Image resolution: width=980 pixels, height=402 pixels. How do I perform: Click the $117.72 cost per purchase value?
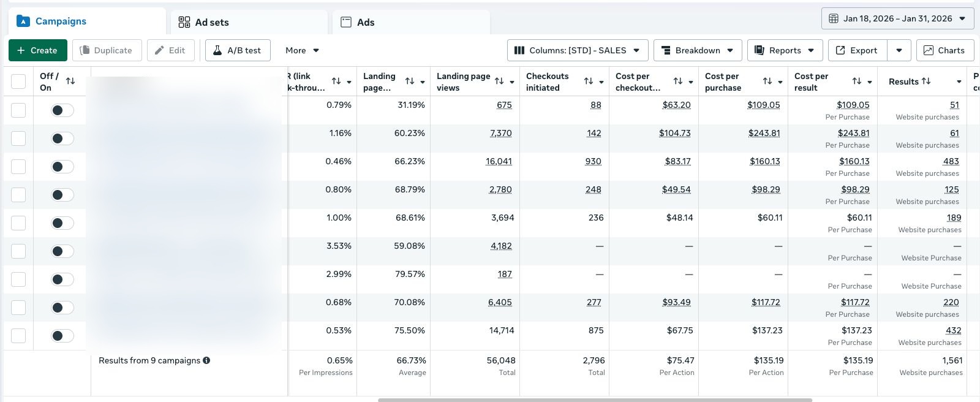[766, 302]
